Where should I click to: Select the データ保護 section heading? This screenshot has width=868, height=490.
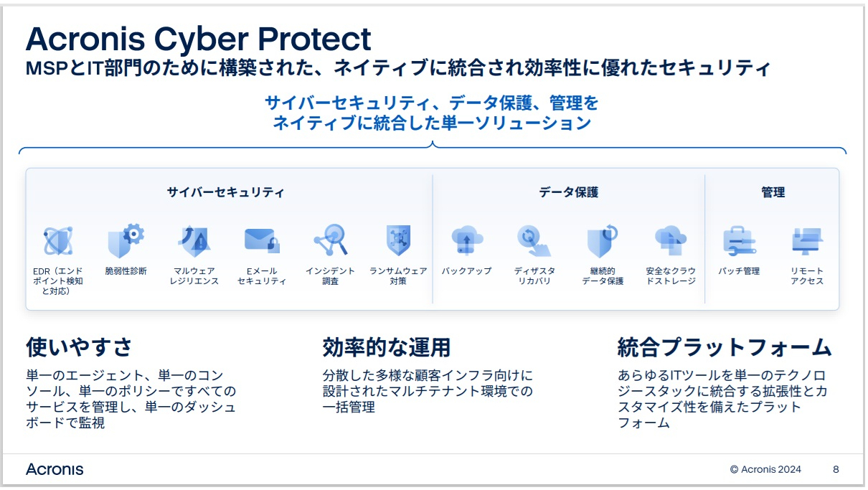pos(568,192)
